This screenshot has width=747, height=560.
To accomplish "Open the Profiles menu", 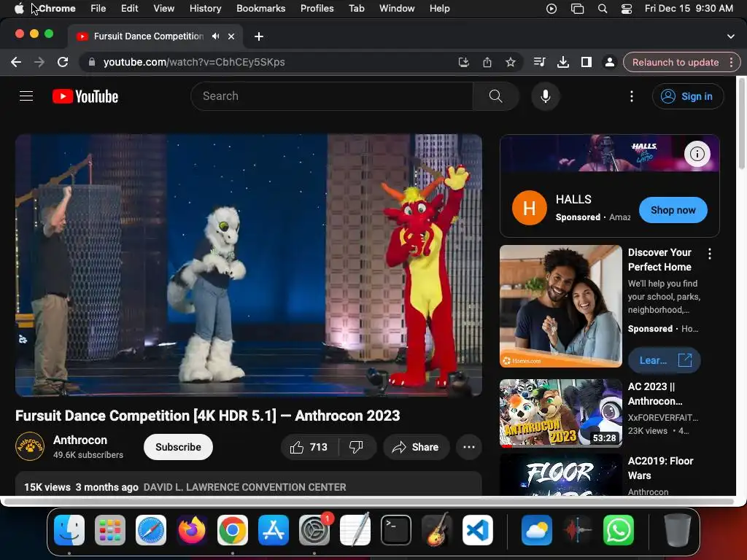I will tap(317, 9).
